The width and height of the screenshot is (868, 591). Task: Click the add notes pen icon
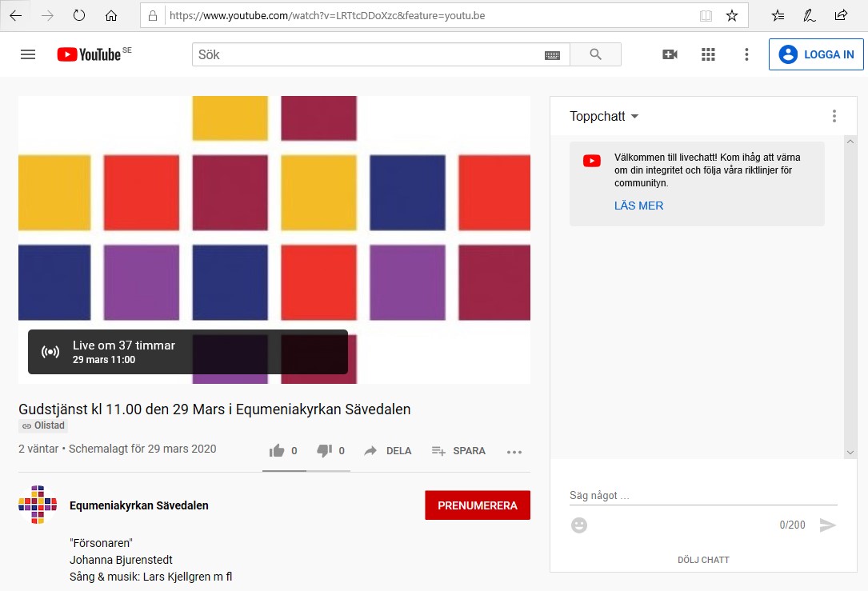point(810,15)
